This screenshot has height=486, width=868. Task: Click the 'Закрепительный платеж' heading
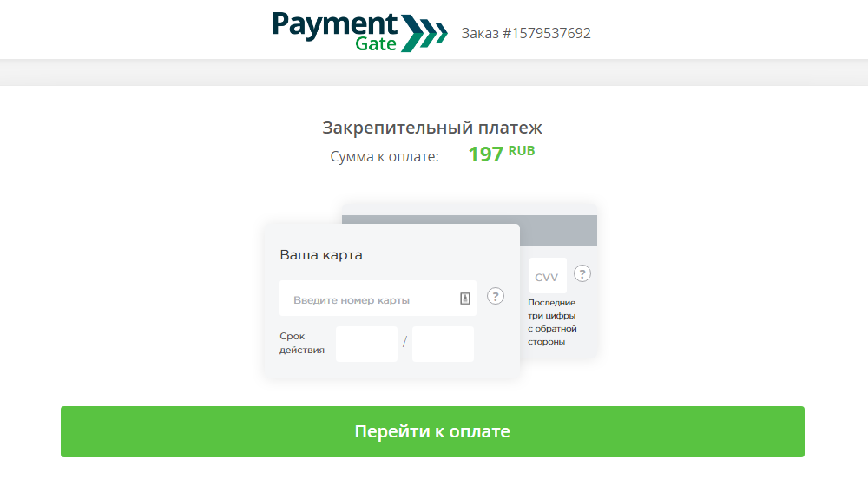coord(432,128)
